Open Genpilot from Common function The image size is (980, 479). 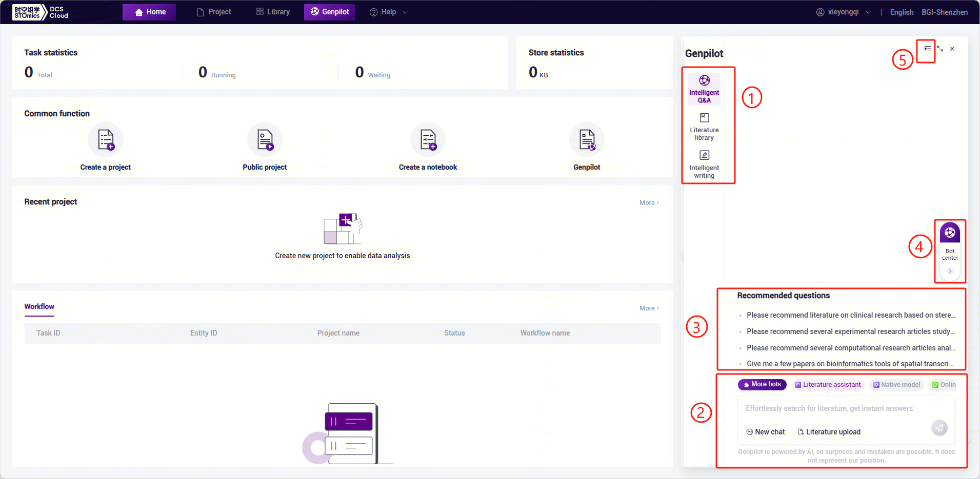(x=587, y=140)
